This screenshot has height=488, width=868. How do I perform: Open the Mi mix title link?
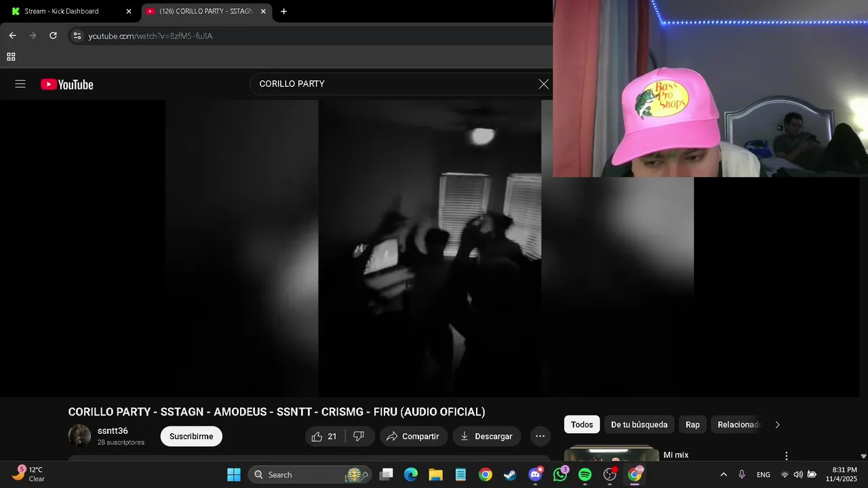[x=675, y=455]
